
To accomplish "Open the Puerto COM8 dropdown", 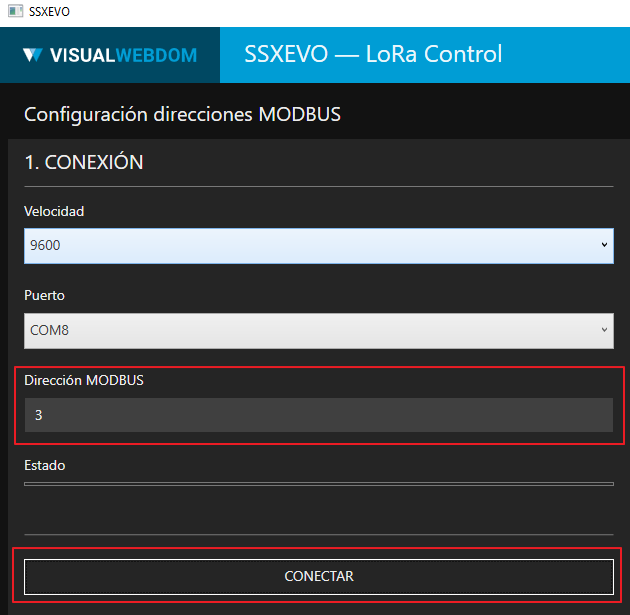I will click(319, 331).
